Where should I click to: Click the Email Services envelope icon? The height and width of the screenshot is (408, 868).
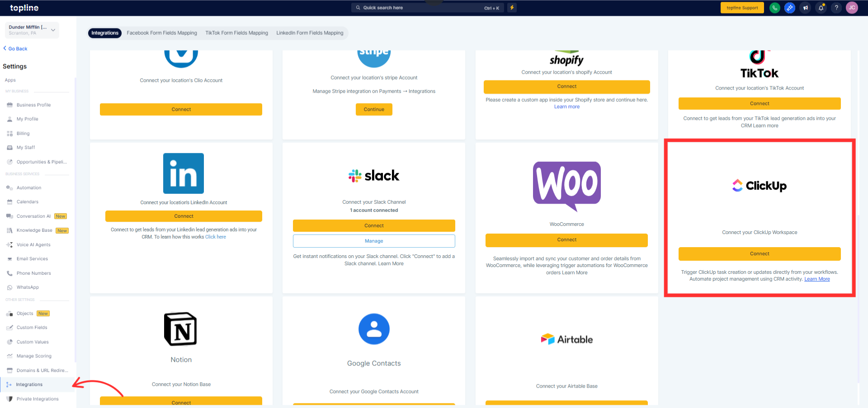(9, 259)
